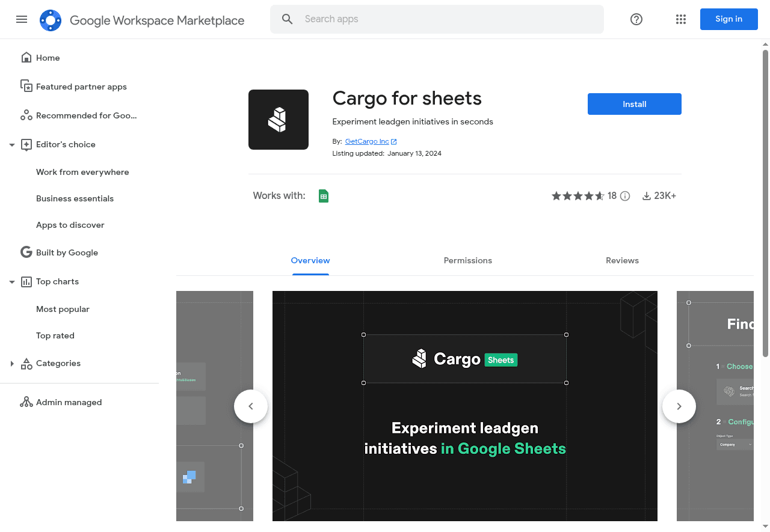Select Home in the sidebar
This screenshot has height=532, width=770.
tap(48, 58)
